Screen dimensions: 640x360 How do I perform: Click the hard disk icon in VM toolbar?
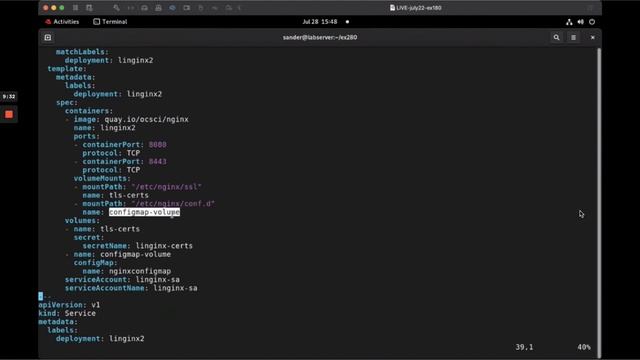tap(144, 8)
